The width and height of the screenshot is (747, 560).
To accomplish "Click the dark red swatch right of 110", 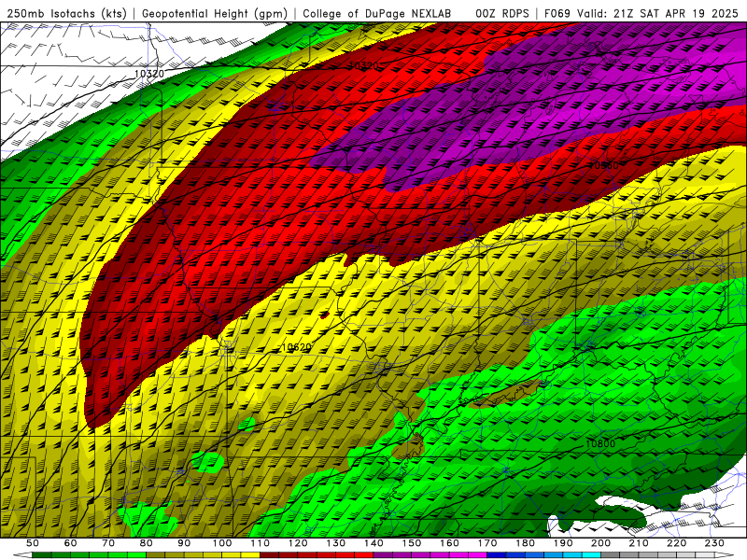I will coord(270,555).
